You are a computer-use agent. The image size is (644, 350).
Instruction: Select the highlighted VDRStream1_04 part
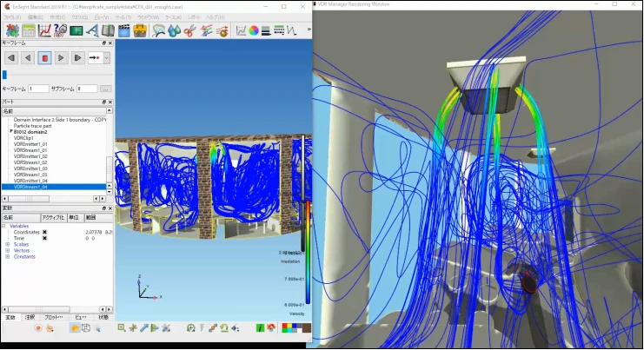click(54, 187)
